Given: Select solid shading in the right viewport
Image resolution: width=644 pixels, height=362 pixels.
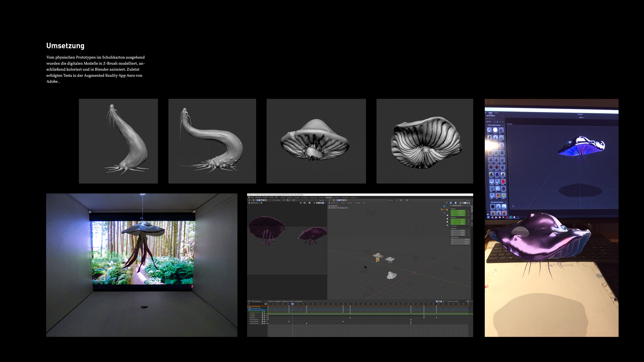Looking at the screenshot, I should pyautogui.click(x=465, y=203).
